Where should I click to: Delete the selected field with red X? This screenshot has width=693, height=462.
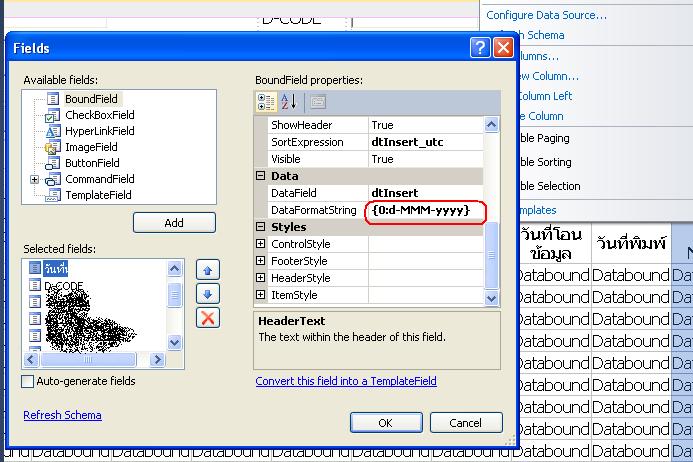pyautogui.click(x=208, y=318)
